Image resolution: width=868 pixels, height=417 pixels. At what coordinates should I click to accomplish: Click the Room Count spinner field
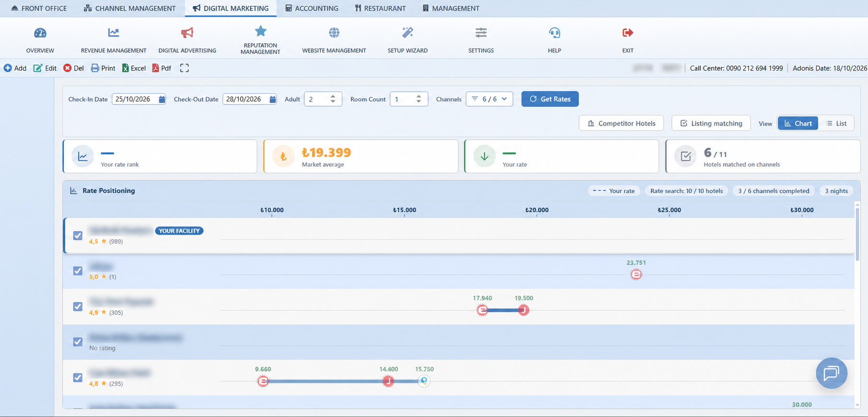pos(409,99)
